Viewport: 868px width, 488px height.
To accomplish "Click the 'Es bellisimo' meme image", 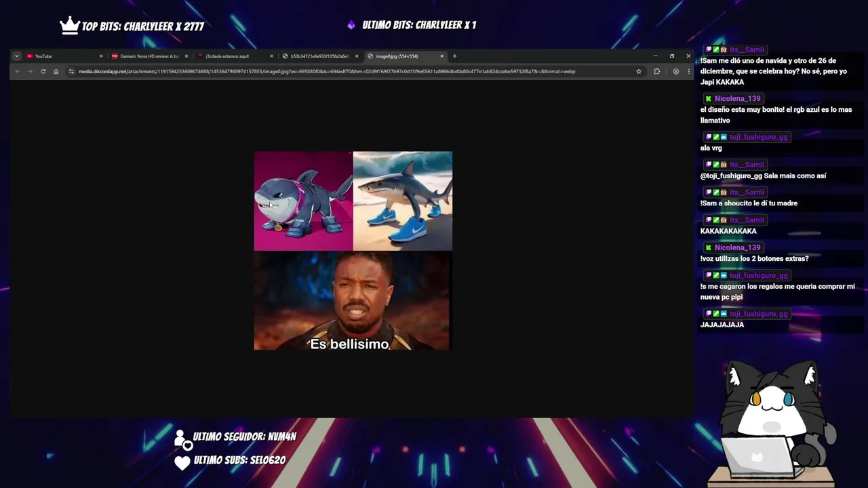I will coord(353,301).
